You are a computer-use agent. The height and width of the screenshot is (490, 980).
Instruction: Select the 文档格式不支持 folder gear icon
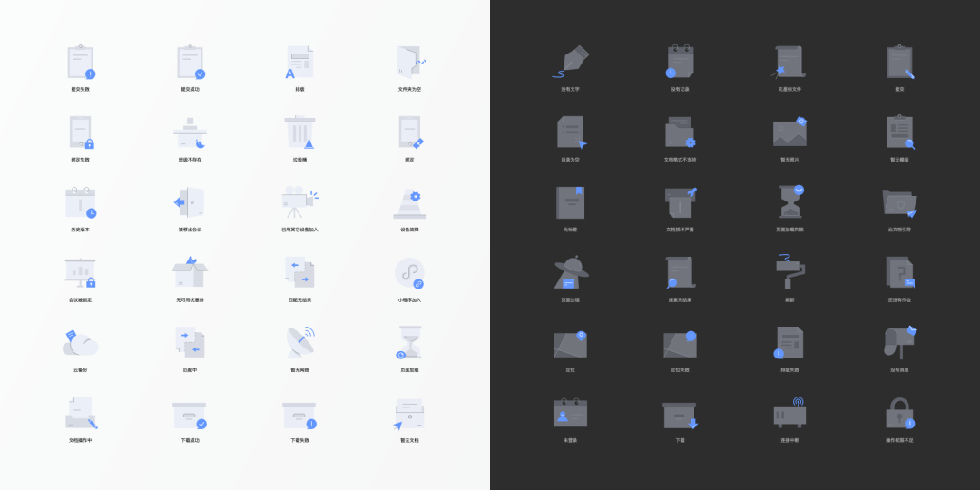[680, 132]
